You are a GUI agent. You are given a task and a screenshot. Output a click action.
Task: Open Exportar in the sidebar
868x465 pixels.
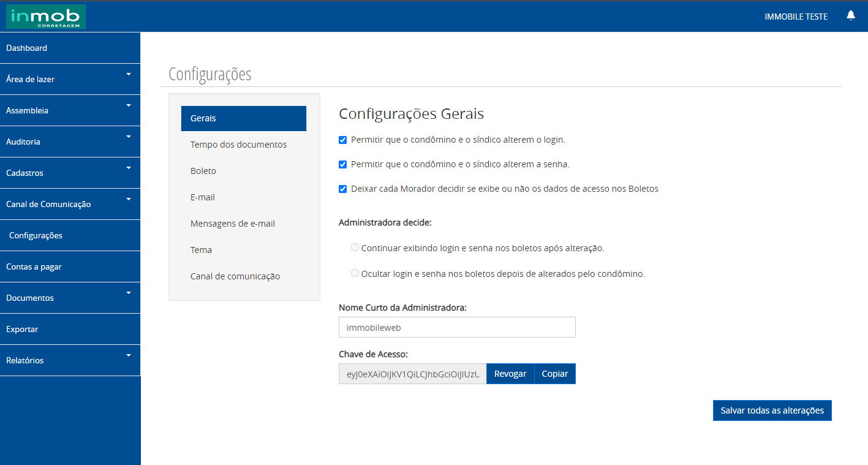pos(70,329)
